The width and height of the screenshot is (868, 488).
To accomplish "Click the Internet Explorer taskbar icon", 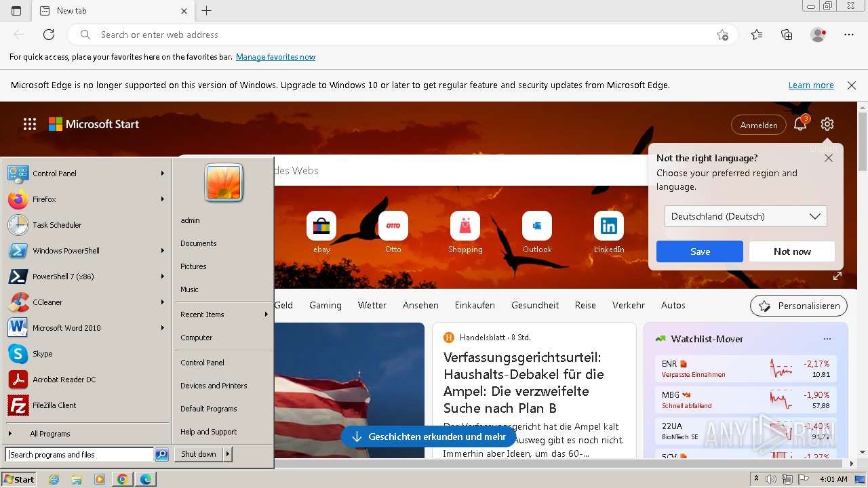I will [54, 479].
